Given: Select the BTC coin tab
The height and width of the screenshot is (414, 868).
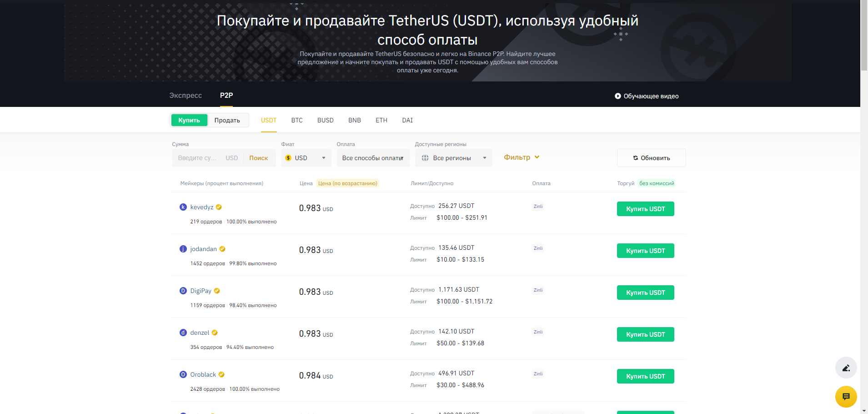Looking at the screenshot, I should click(297, 120).
